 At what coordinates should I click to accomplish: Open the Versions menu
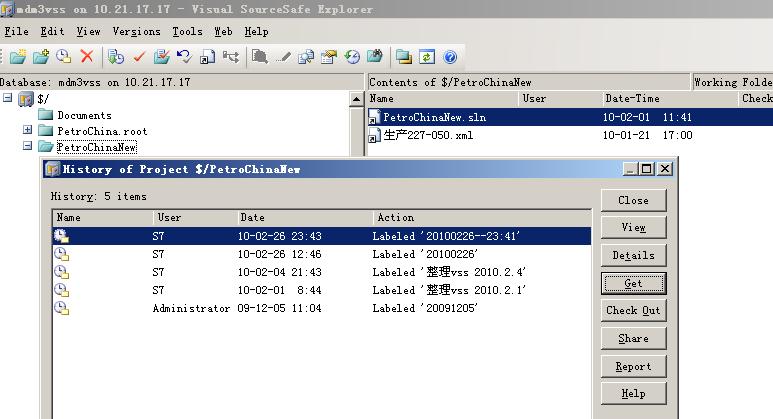pyautogui.click(x=137, y=32)
